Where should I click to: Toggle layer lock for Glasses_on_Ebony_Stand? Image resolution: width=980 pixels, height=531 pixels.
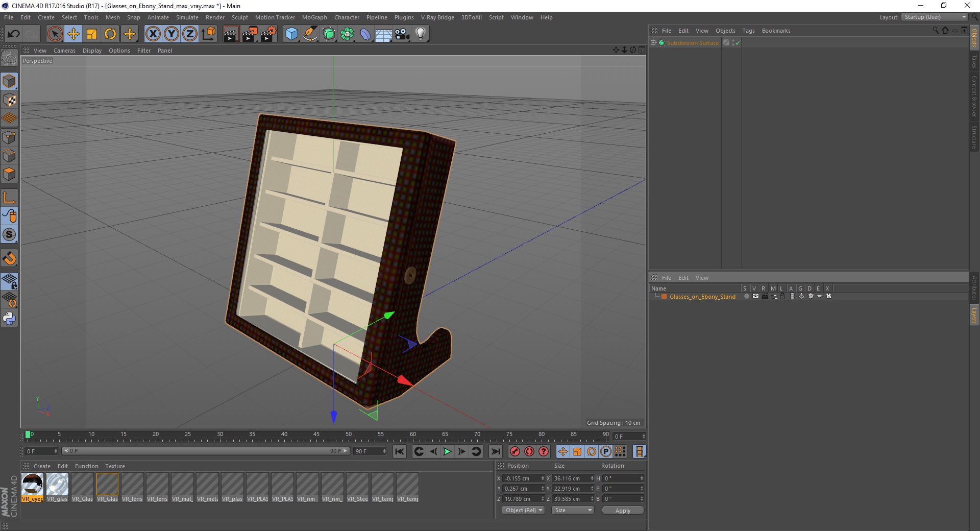tap(782, 296)
